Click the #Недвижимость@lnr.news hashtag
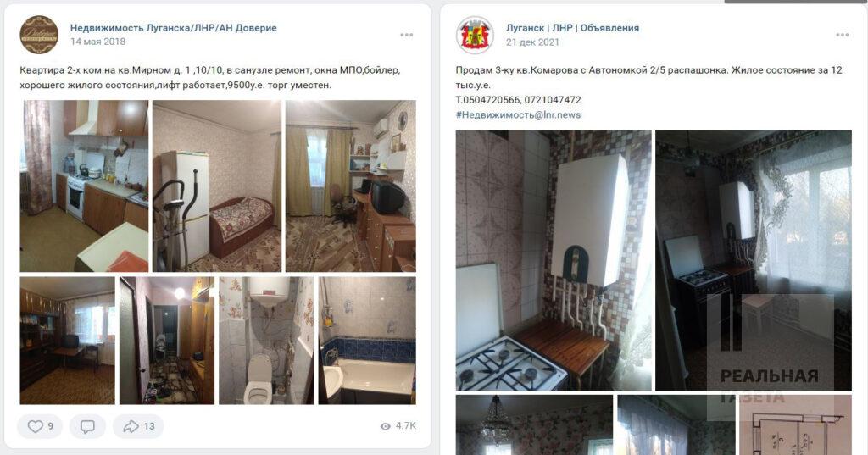868x455 pixels. coord(518,115)
